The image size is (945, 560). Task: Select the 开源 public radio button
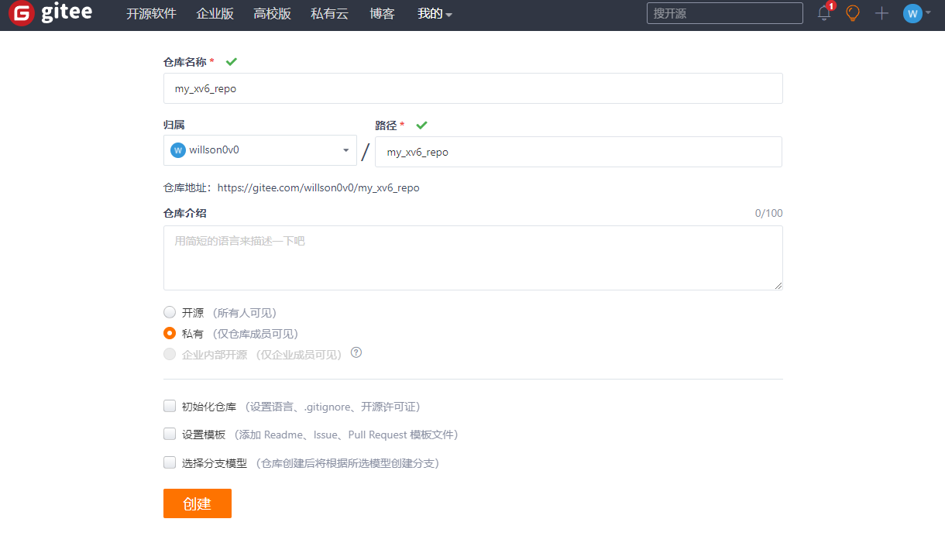170,312
